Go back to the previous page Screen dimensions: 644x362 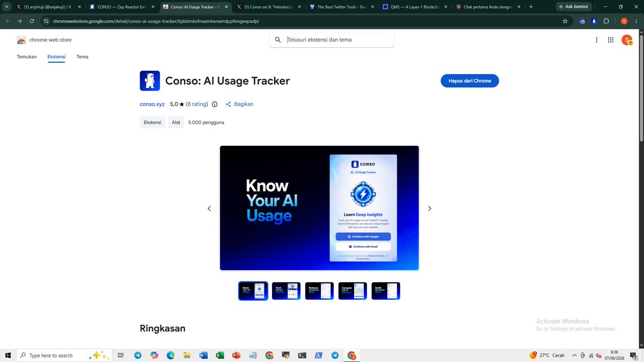click(8, 21)
